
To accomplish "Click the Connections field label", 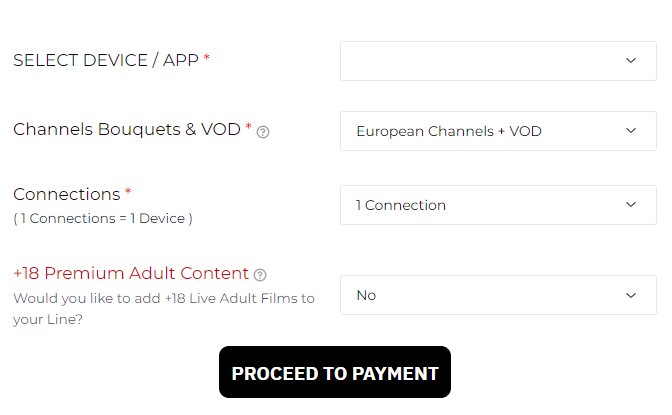I will tap(66, 194).
